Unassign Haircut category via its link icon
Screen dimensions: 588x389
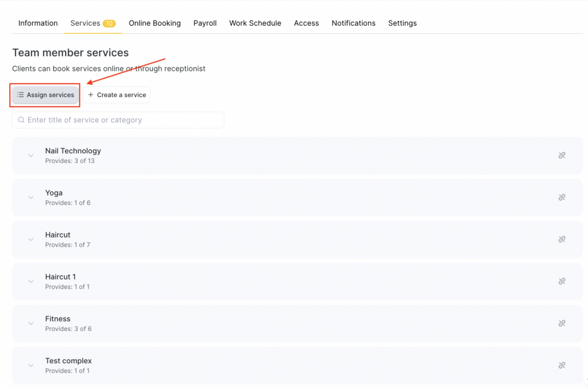point(562,239)
